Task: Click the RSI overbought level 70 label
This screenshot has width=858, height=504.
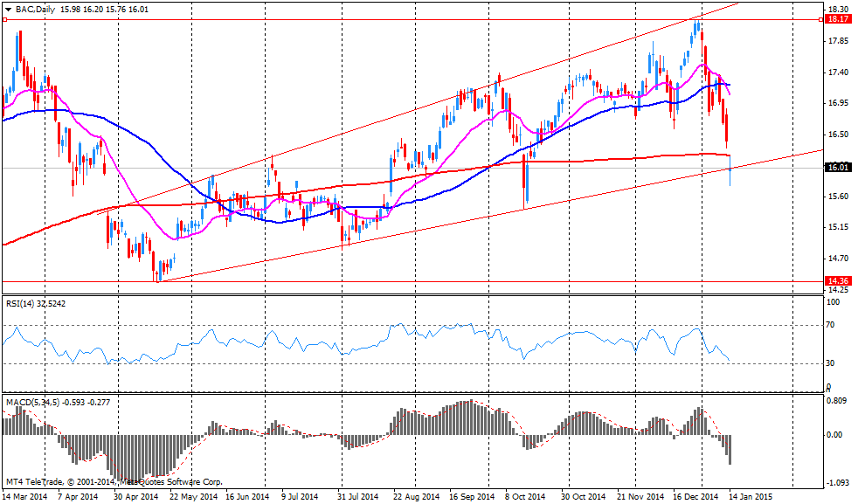Action: (x=831, y=325)
